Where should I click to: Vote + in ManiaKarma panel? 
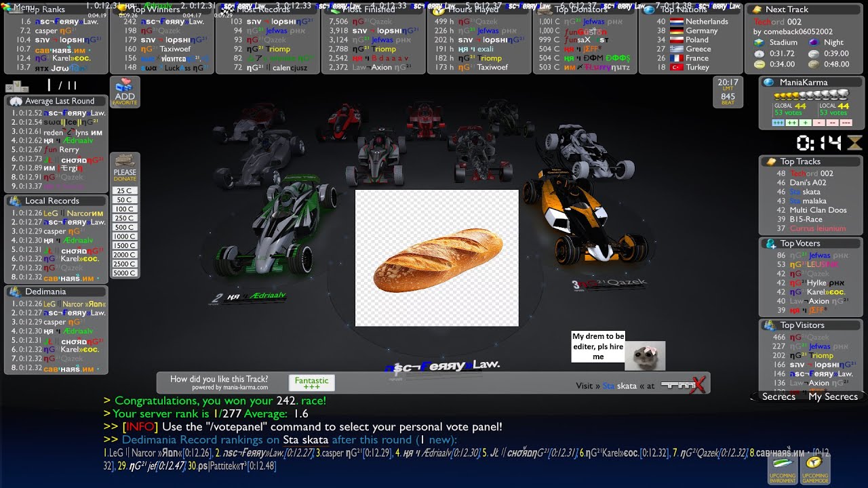[806, 123]
